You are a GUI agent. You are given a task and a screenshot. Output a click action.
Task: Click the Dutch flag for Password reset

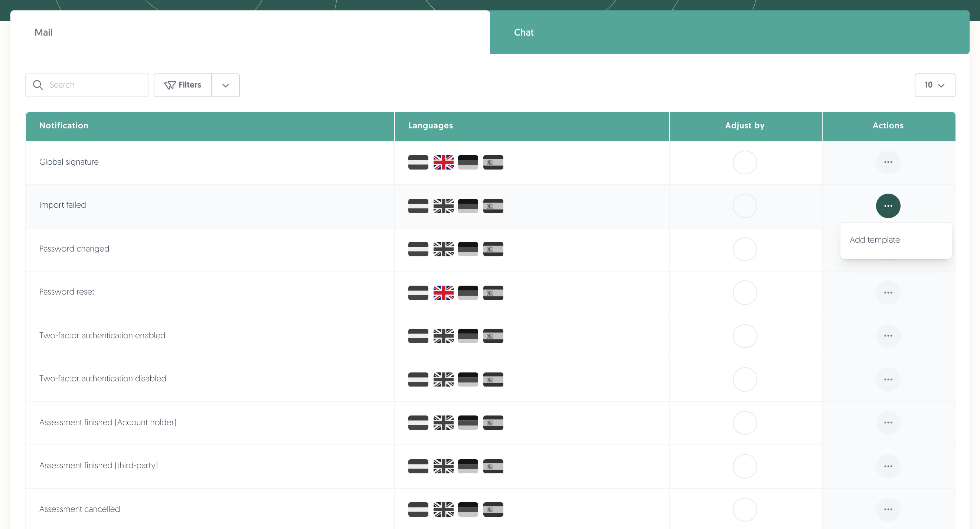(418, 292)
